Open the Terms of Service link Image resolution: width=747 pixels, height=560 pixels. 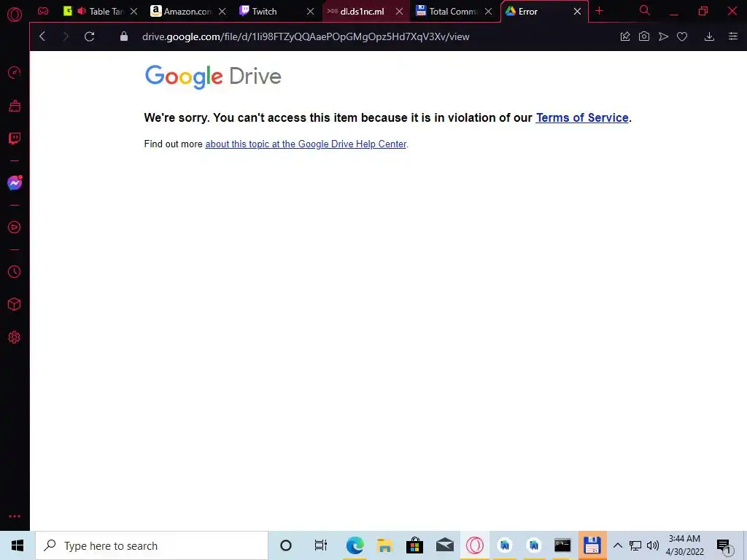pyautogui.click(x=582, y=117)
